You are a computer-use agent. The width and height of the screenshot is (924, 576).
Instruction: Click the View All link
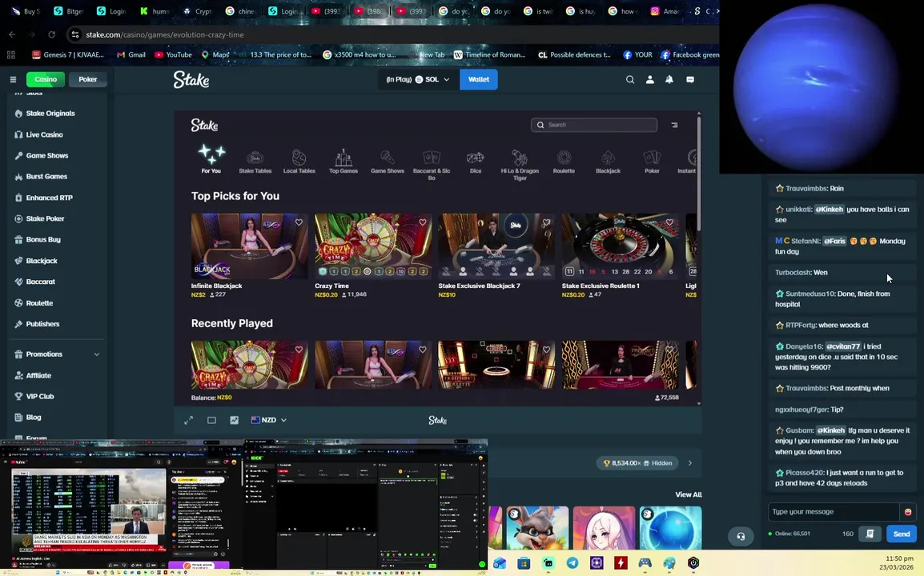[x=689, y=494]
